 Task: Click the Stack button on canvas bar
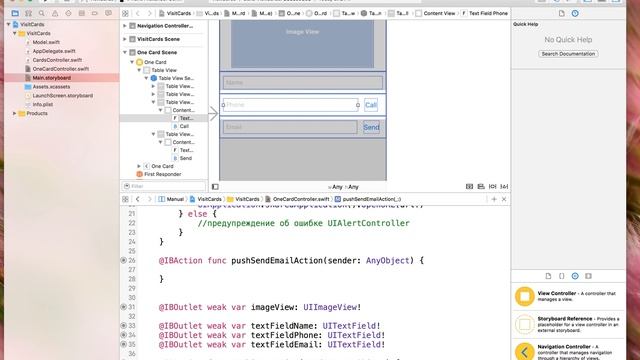pos(469,187)
